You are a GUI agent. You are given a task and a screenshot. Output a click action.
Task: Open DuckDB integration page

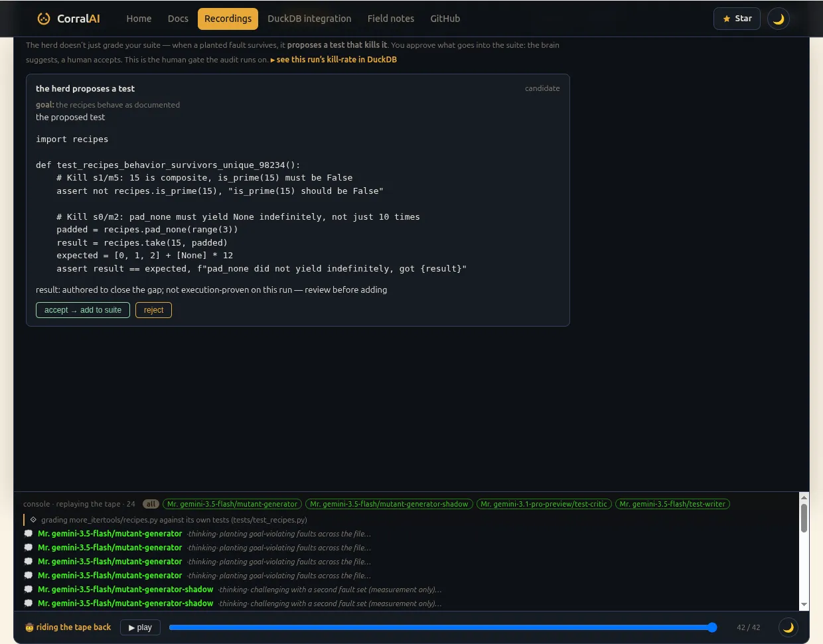tap(309, 19)
